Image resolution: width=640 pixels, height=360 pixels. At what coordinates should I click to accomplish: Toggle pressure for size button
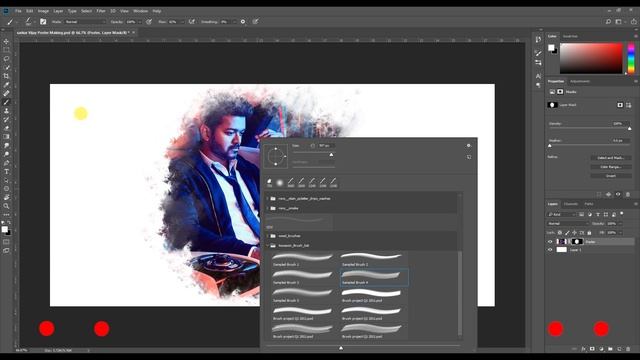(x=256, y=22)
